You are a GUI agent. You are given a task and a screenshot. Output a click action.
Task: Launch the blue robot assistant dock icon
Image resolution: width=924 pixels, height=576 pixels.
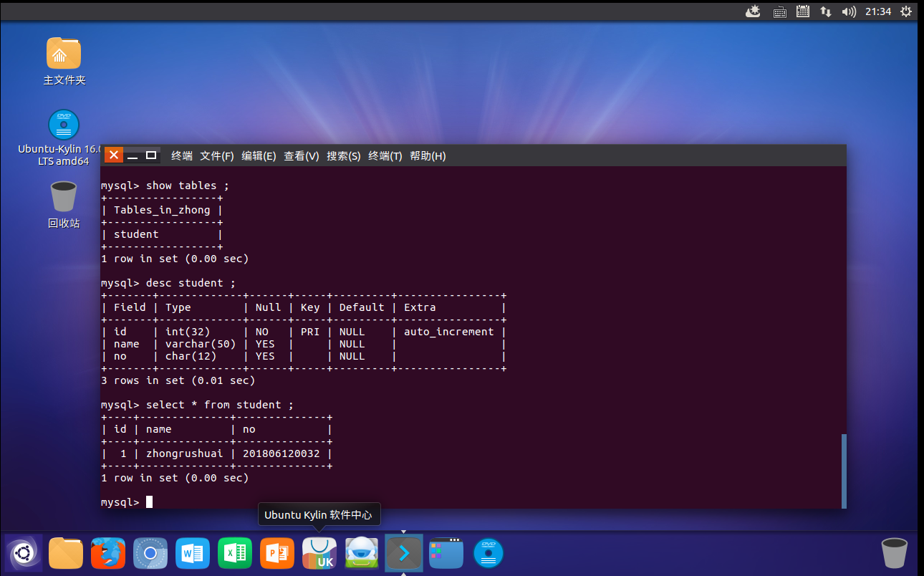click(362, 553)
